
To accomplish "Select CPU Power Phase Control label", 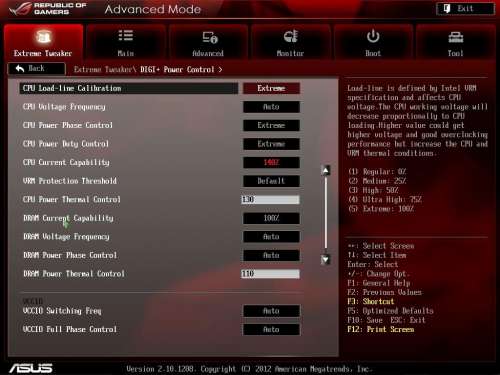I will coord(68,125).
